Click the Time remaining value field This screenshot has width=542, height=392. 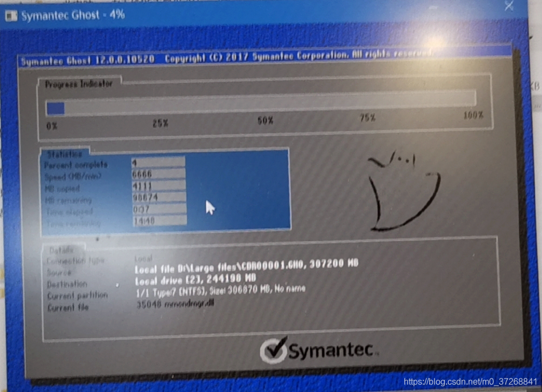(160, 220)
